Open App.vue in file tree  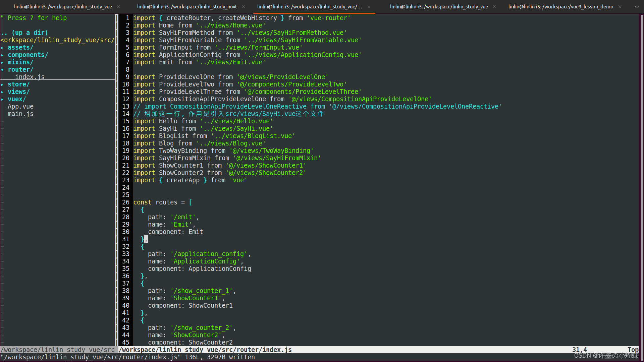(20, 107)
